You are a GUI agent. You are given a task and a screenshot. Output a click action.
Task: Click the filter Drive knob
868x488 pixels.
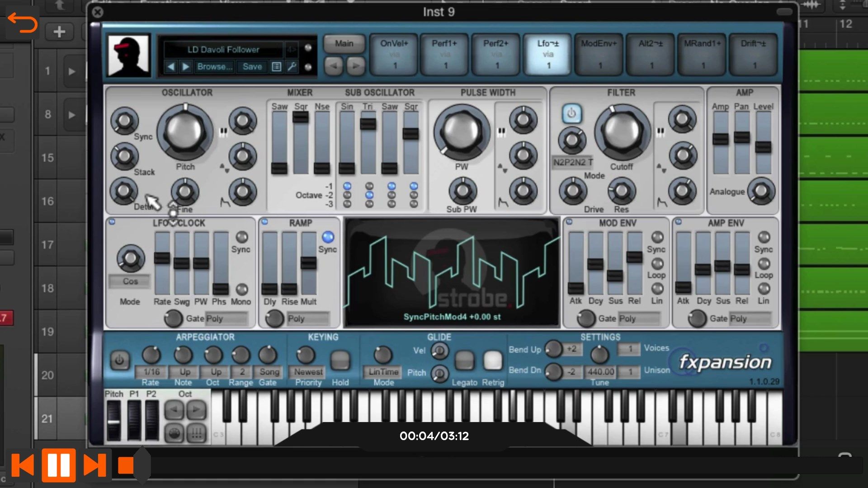[572, 191]
